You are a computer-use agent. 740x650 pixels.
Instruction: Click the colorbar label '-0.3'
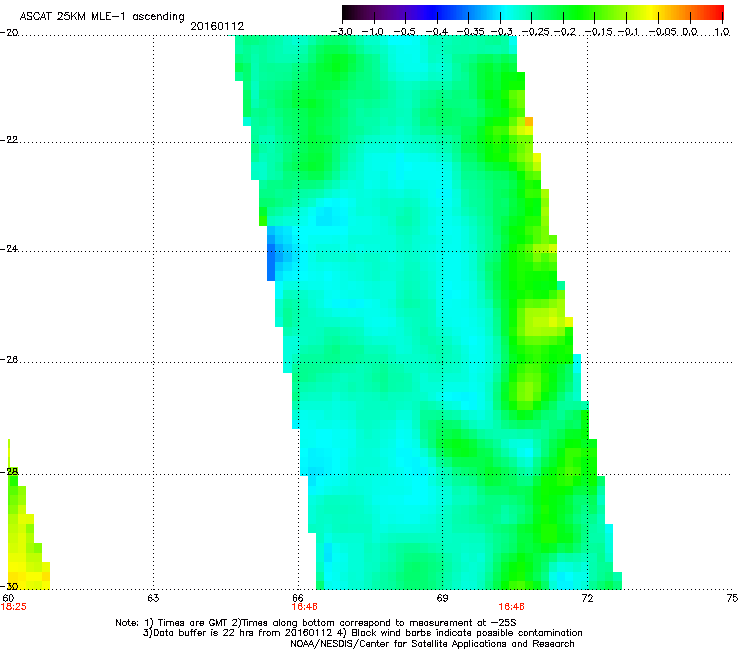(x=502, y=32)
